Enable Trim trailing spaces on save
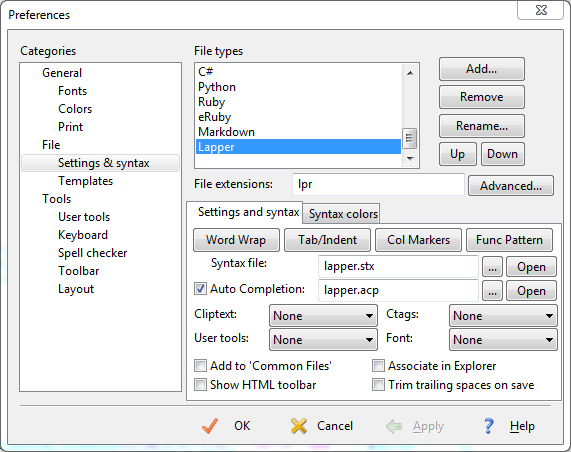The width and height of the screenshot is (571, 452). click(378, 385)
